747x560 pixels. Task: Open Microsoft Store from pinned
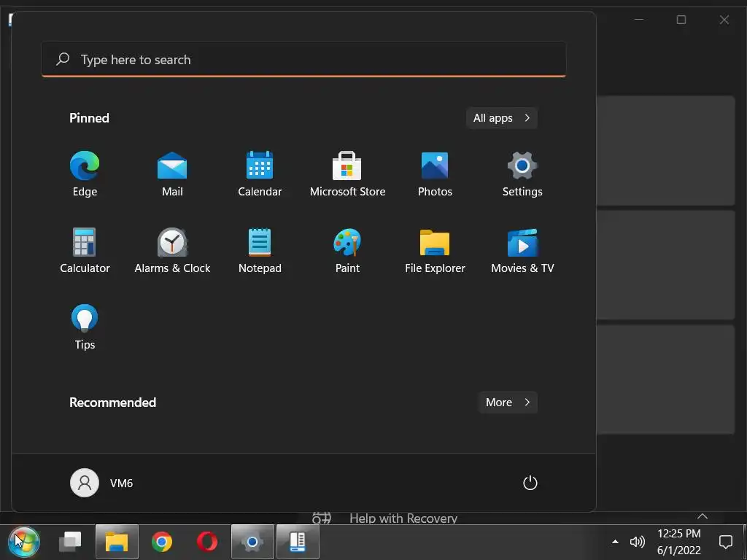coord(347,174)
